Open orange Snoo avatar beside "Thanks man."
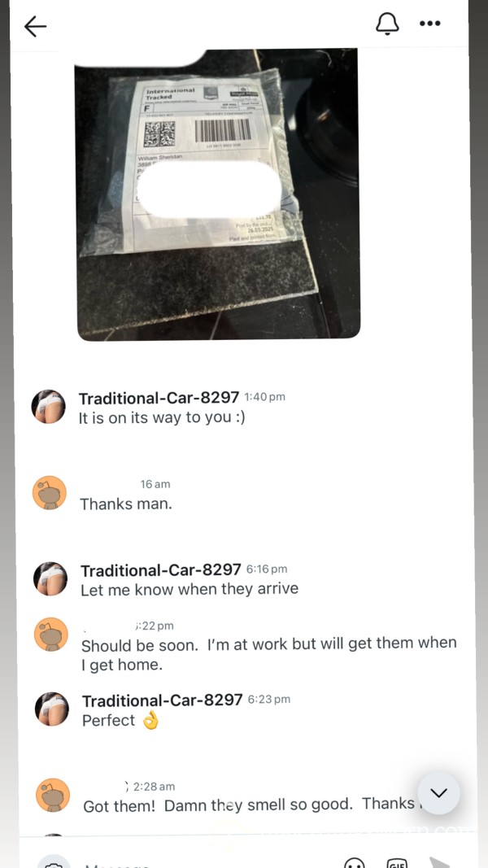This screenshot has height=868, width=488. pyautogui.click(x=50, y=492)
